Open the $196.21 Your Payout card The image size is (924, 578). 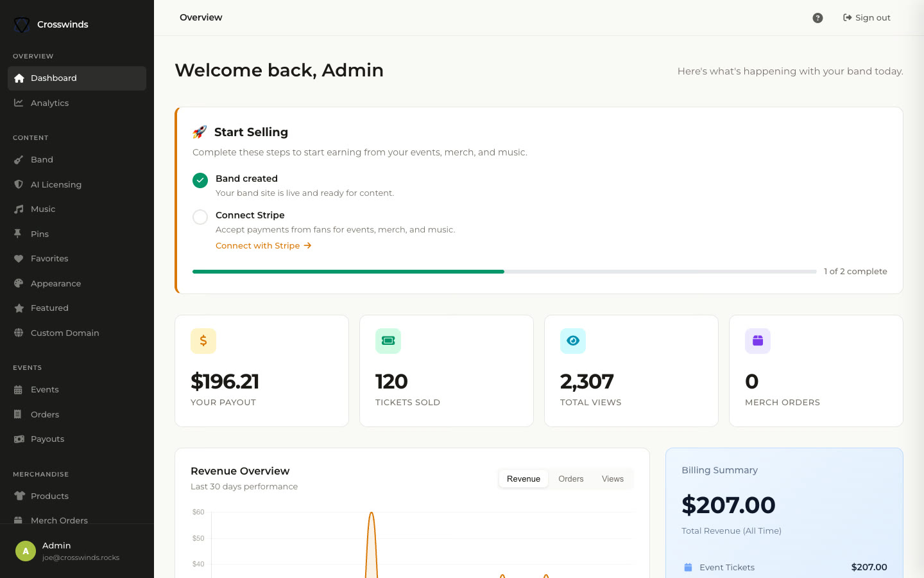click(x=262, y=371)
